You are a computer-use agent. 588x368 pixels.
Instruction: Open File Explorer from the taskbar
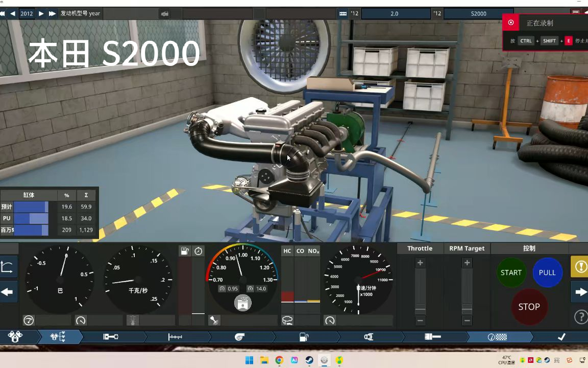coord(264,360)
